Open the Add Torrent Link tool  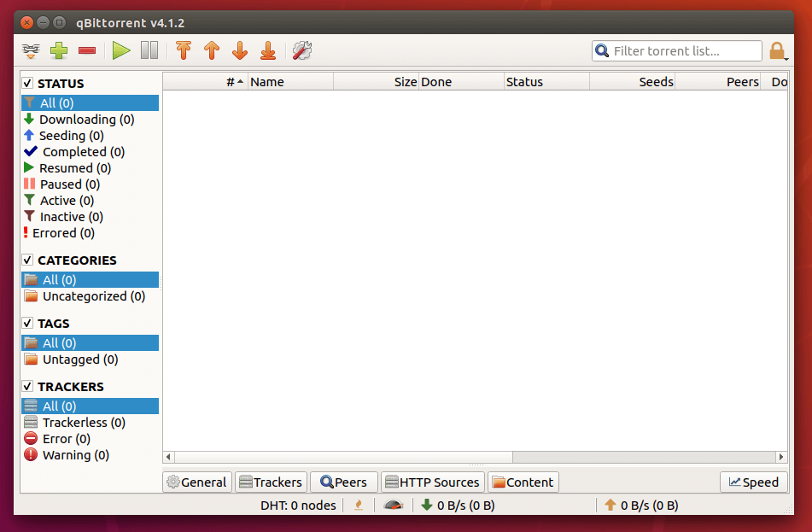click(30, 50)
